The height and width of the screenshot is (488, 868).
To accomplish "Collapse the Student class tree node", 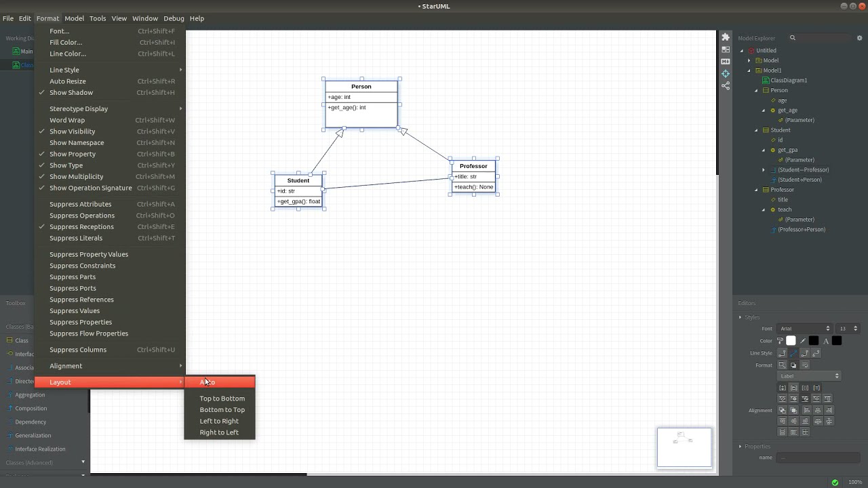I will point(757,130).
